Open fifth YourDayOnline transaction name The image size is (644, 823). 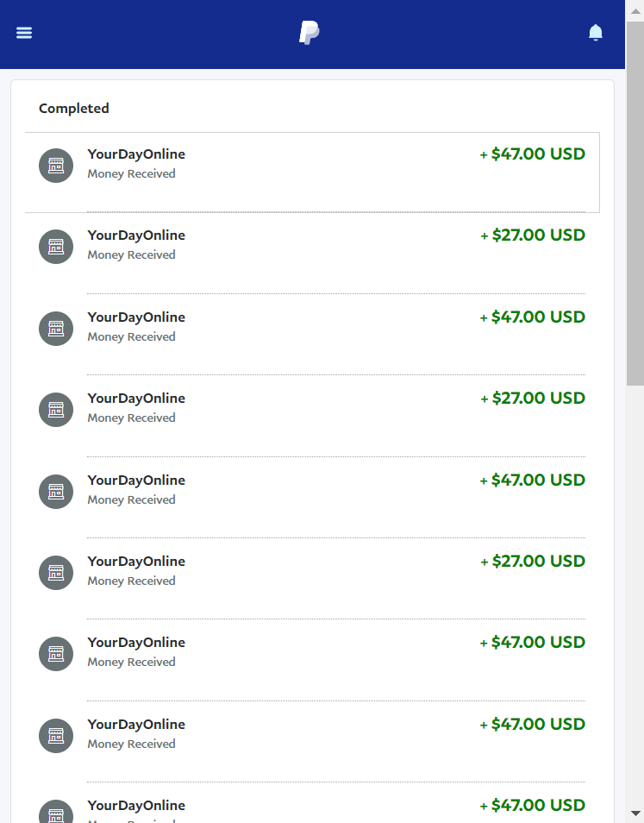(136, 481)
